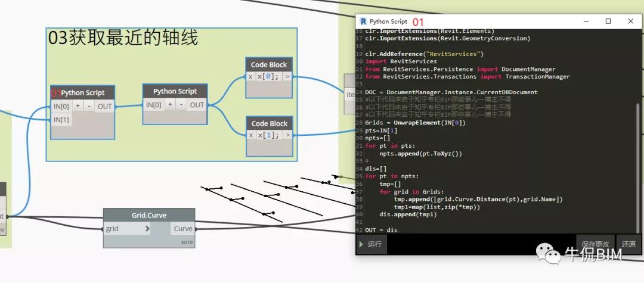
Task: Click the 运行 (Run) button
Action: point(370,244)
